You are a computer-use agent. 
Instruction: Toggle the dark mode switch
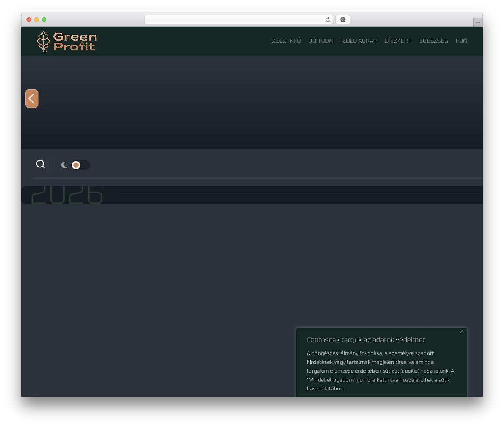[81, 165]
